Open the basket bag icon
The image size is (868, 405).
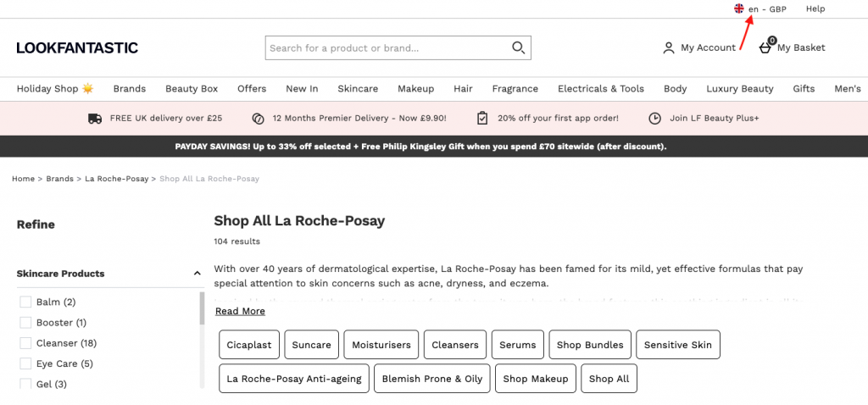(765, 47)
